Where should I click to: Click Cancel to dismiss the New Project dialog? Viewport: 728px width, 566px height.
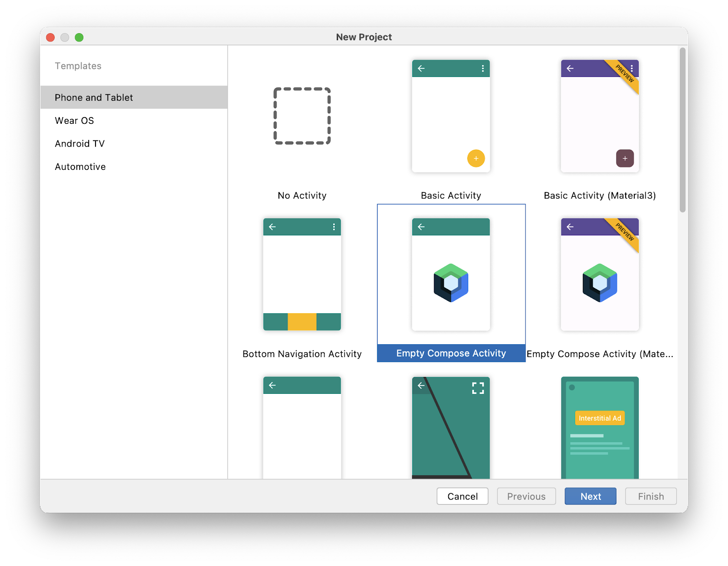[462, 496]
